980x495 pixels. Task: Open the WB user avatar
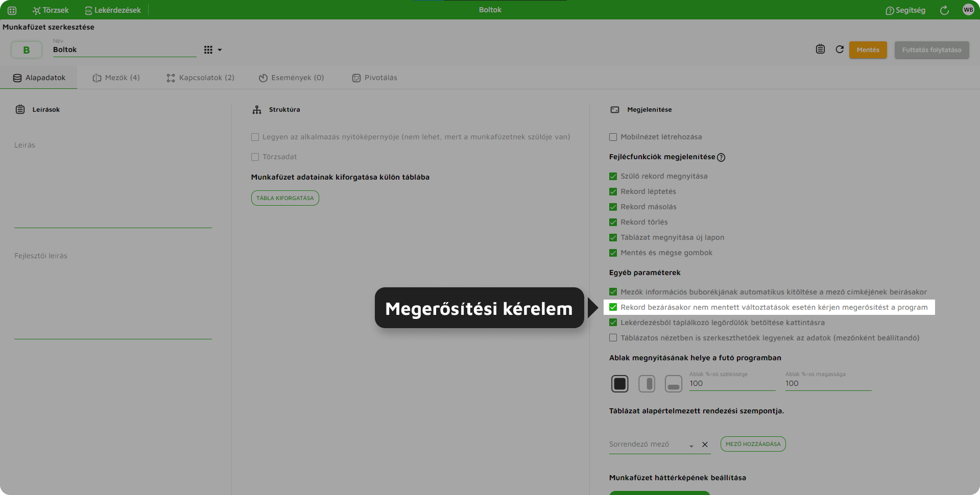(968, 10)
